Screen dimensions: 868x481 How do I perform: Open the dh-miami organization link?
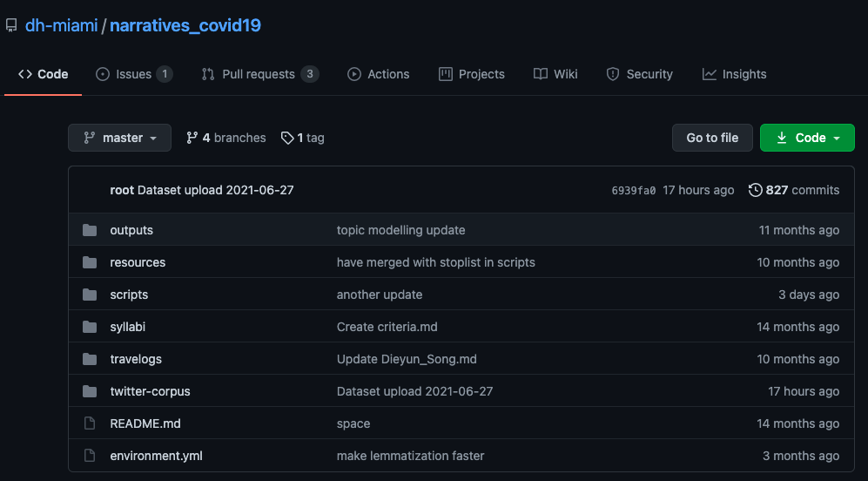[x=62, y=25]
